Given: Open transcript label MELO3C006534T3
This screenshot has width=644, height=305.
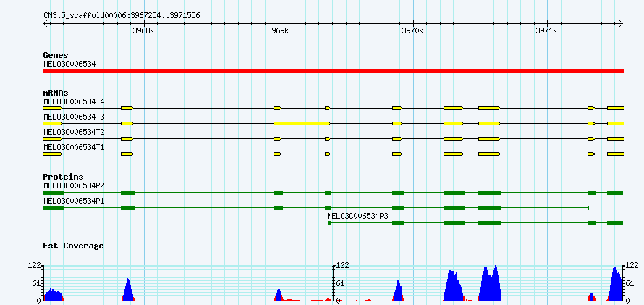Looking at the screenshot, I should pyautogui.click(x=75, y=117).
